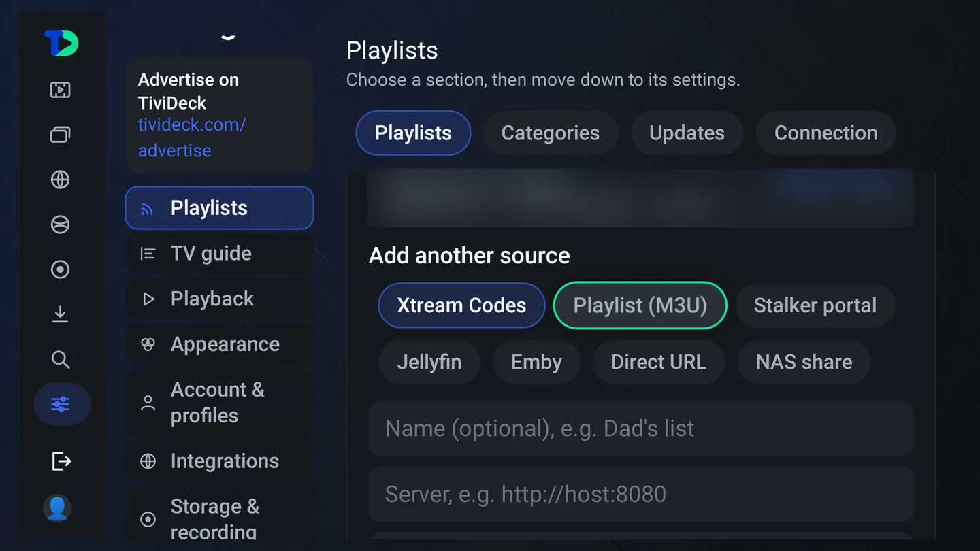Focus the Server address field

click(640, 494)
